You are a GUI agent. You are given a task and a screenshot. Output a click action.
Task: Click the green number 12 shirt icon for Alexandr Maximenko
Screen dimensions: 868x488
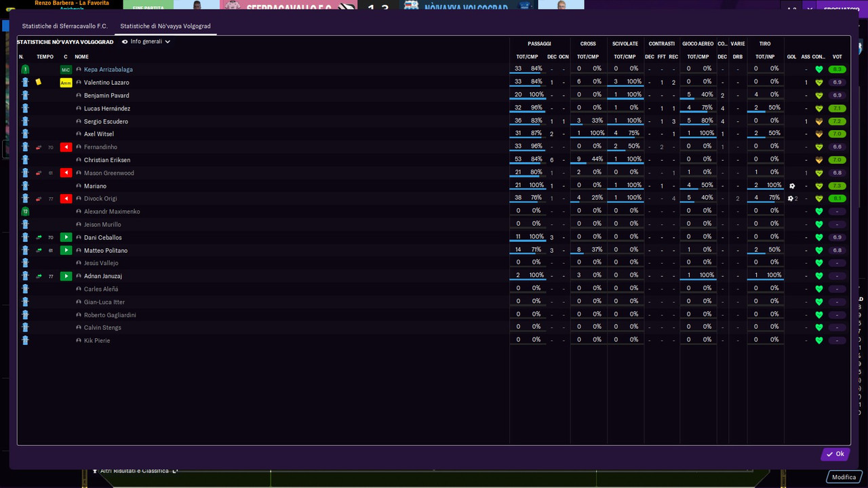25,211
